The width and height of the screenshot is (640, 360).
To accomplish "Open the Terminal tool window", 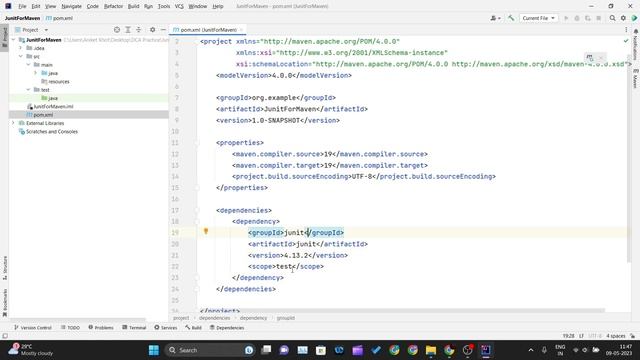I will tap(134, 327).
